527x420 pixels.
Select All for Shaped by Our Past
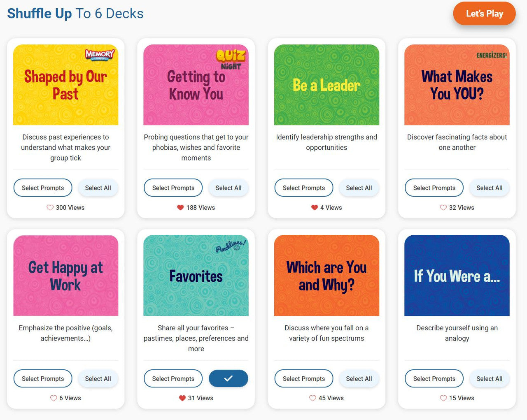pos(98,188)
